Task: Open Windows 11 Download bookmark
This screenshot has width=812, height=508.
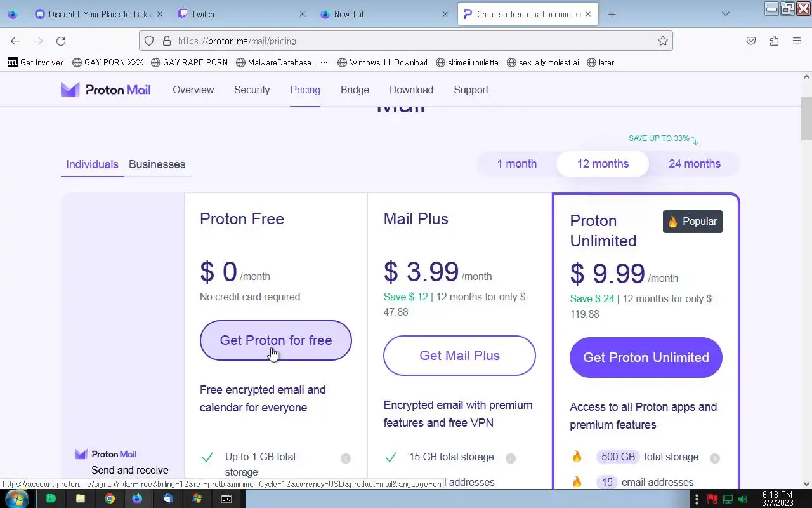Action: pyautogui.click(x=383, y=62)
